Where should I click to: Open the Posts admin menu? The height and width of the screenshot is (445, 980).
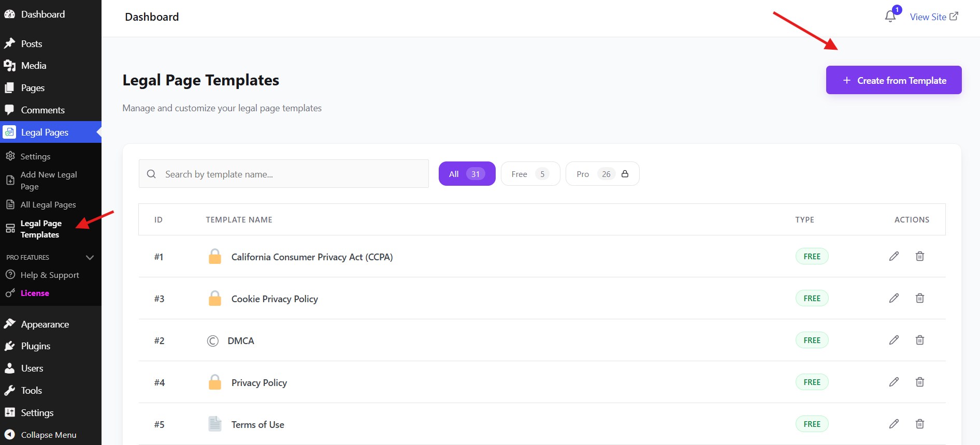pos(32,44)
